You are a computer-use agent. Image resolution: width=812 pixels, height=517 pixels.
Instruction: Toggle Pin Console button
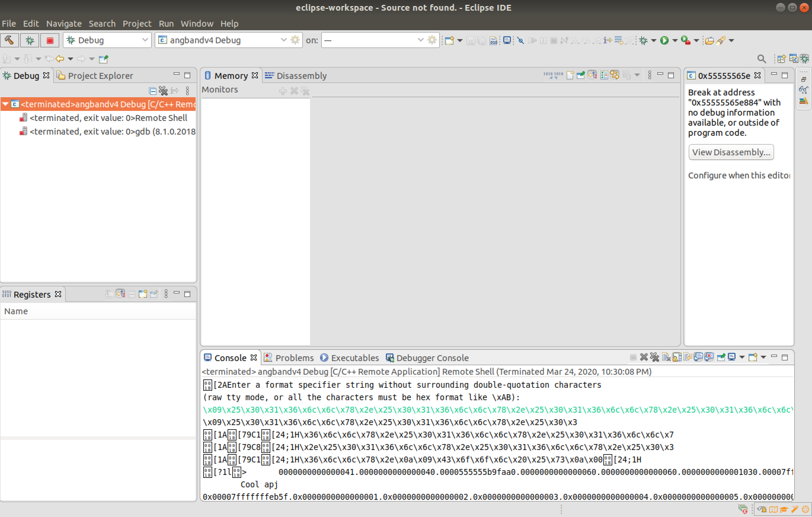pyautogui.click(x=721, y=357)
